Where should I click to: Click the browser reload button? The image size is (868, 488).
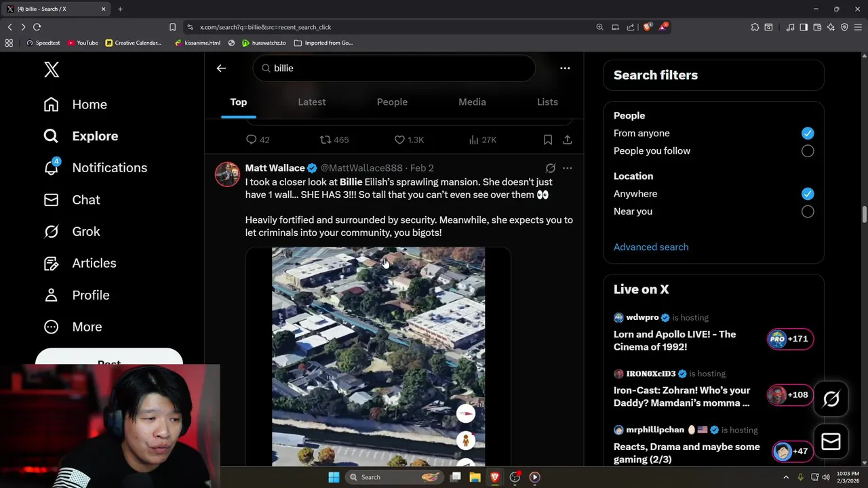[37, 27]
